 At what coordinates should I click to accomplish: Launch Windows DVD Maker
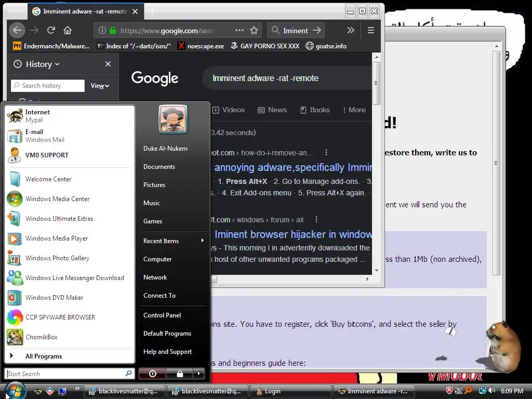70,298
